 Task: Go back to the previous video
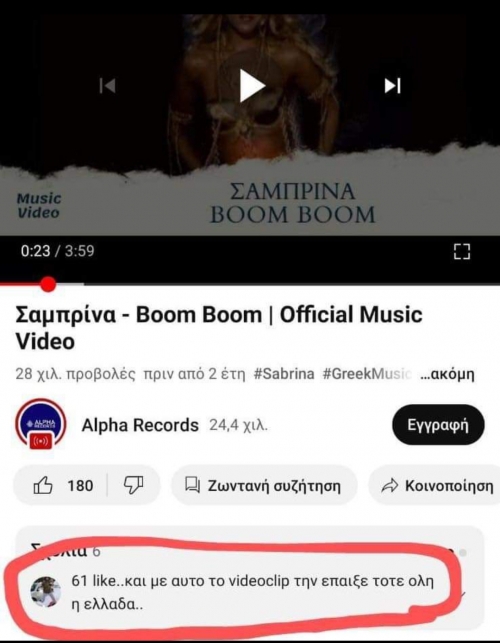pos(107,86)
